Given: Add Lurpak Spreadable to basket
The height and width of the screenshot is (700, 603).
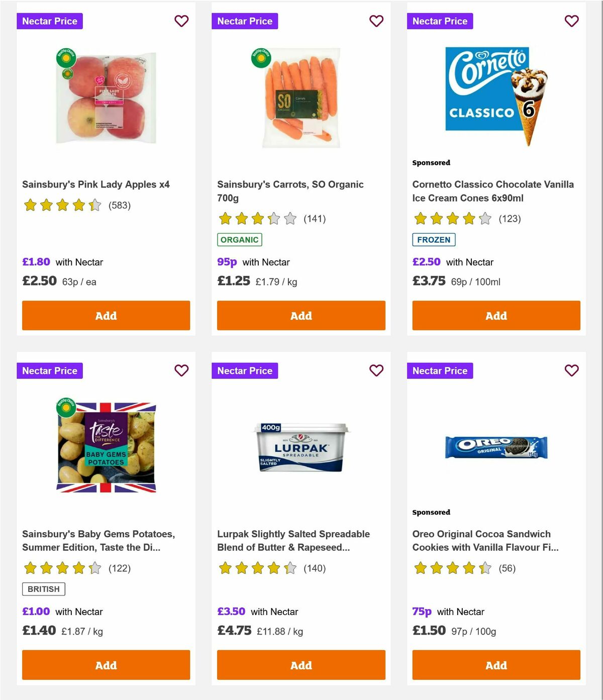Looking at the screenshot, I should point(300,665).
